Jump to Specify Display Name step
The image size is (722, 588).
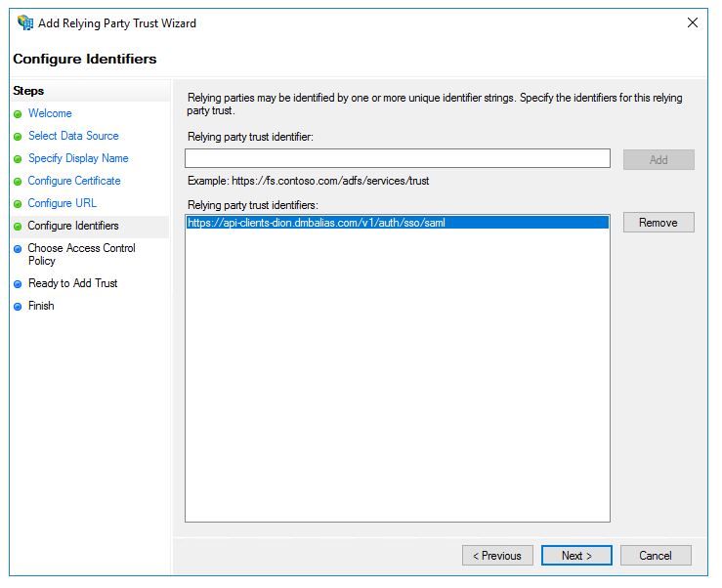(x=78, y=158)
